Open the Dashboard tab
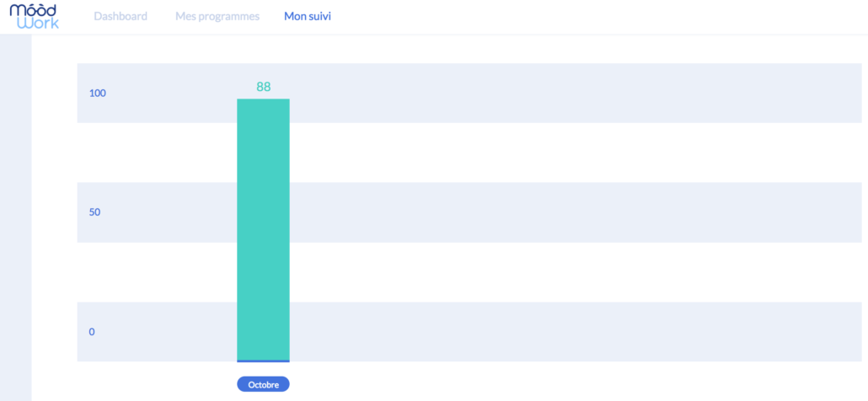Viewport: 868px width, 401px height. coord(121,16)
